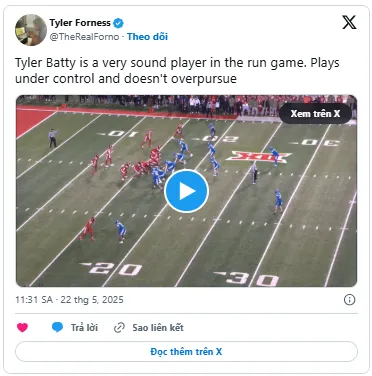Open the X logo in the tweet corner
The width and height of the screenshot is (372, 376).
(x=349, y=22)
